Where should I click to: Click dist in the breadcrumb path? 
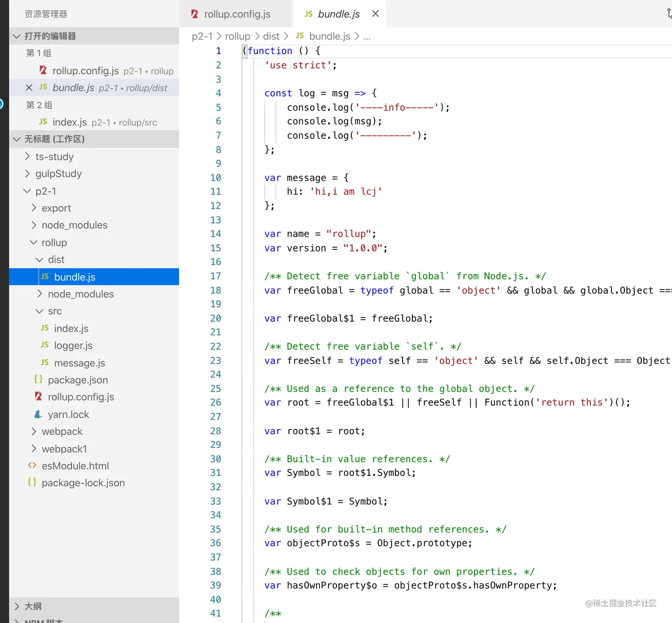click(x=271, y=36)
